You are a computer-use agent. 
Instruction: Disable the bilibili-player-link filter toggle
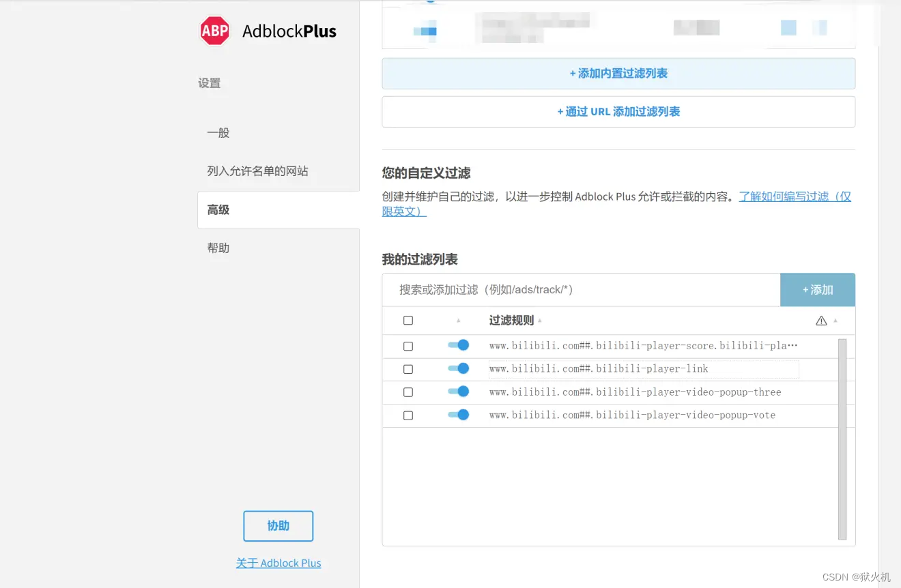tap(459, 368)
